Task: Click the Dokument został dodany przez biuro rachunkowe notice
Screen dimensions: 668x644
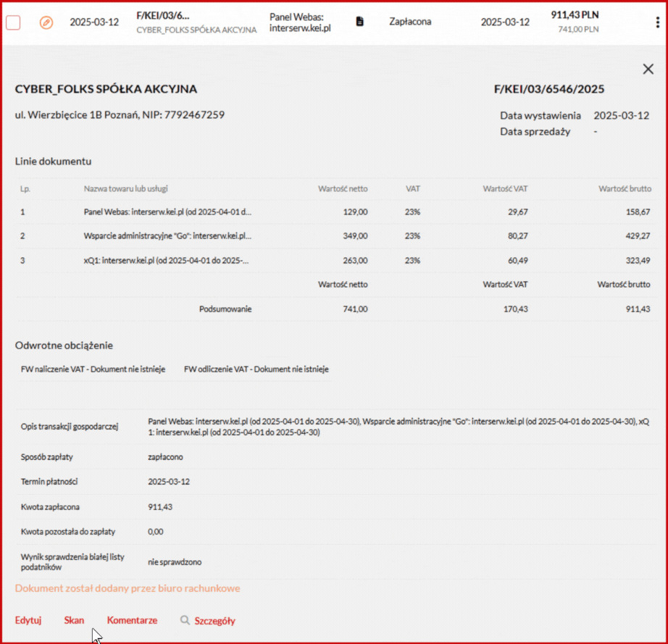Action: [128, 588]
